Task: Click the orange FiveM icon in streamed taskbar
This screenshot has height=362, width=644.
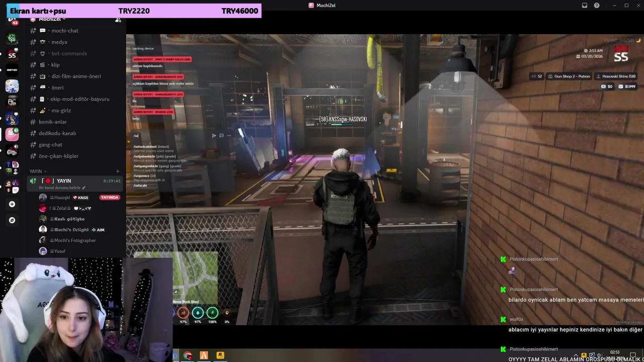Action: pos(204,355)
